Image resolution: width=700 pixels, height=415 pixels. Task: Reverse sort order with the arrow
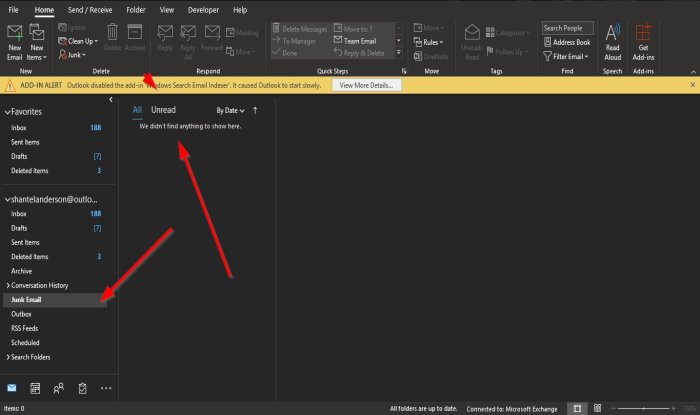(x=255, y=110)
